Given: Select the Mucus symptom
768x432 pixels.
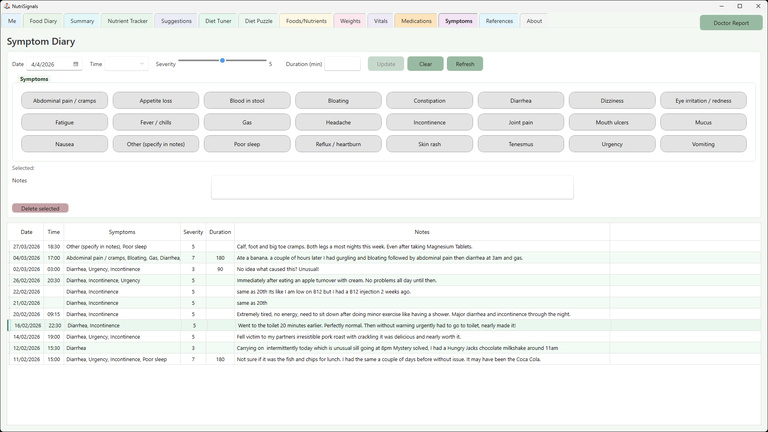Looking at the screenshot, I should pyautogui.click(x=703, y=122).
